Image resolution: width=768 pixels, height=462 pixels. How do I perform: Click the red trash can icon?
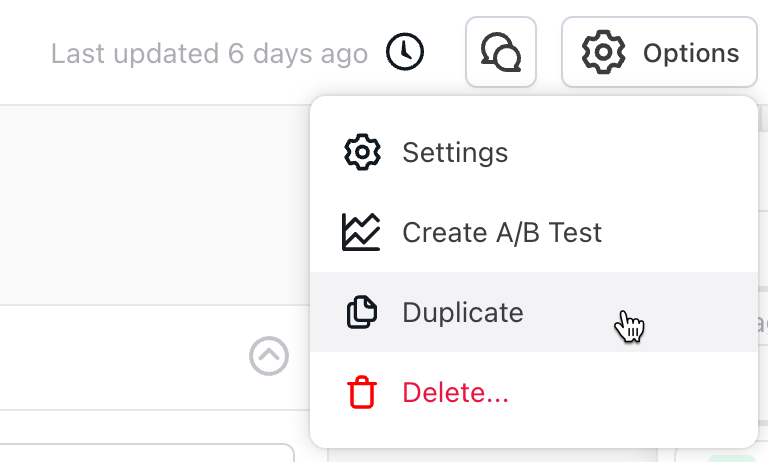tap(362, 392)
